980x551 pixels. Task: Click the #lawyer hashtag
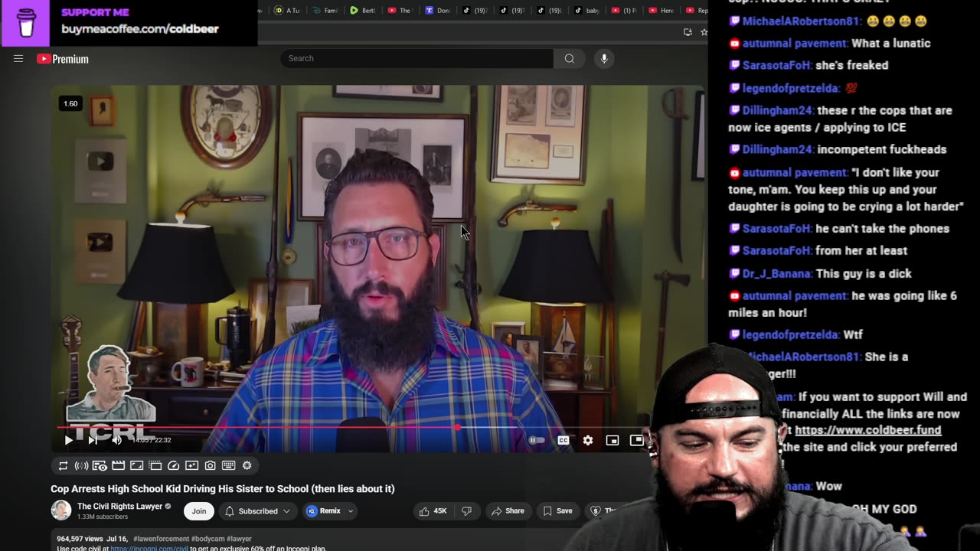239,539
